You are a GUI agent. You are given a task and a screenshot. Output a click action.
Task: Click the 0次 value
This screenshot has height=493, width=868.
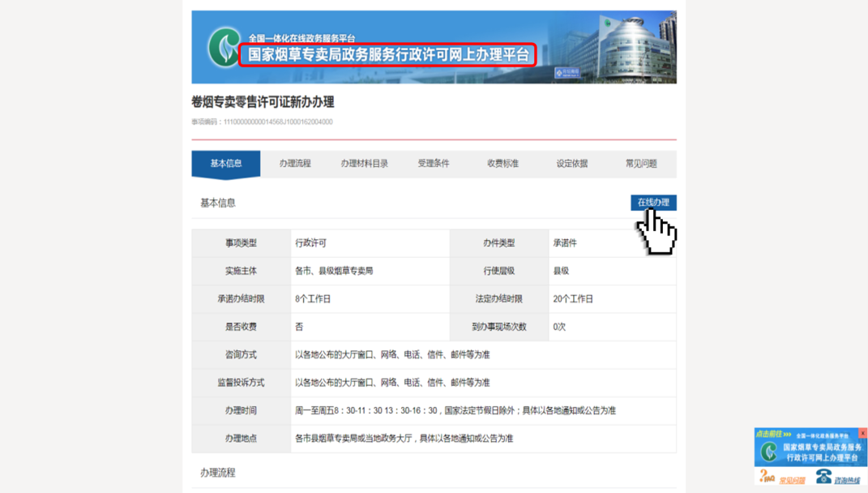560,327
